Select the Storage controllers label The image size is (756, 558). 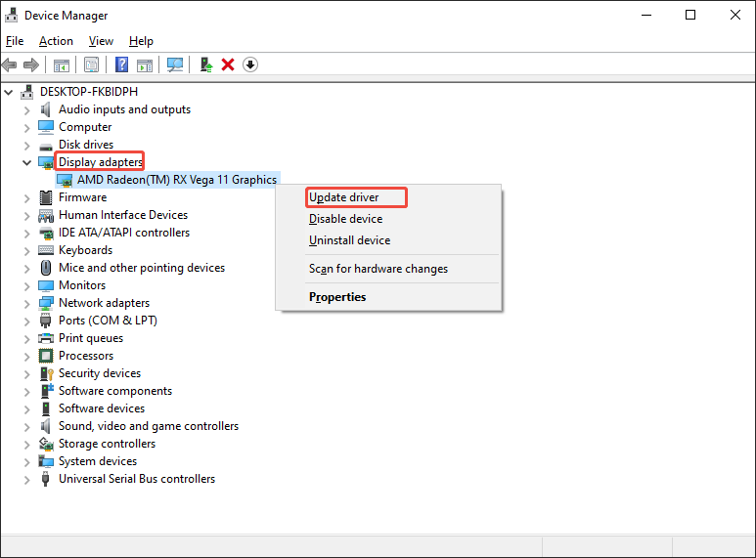[107, 444]
